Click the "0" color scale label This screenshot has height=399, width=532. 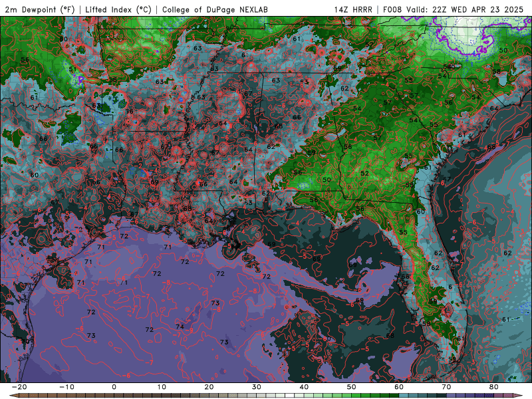[114, 387]
